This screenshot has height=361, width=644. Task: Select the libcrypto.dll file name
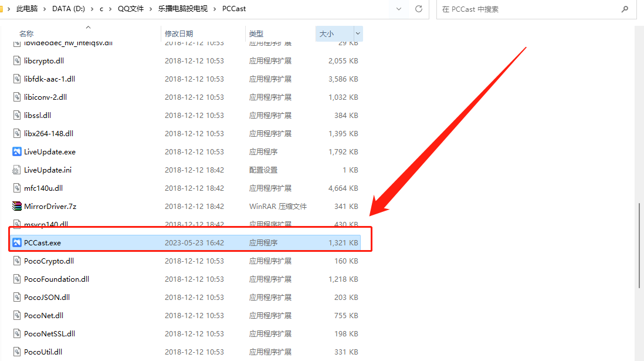coord(44,61)
